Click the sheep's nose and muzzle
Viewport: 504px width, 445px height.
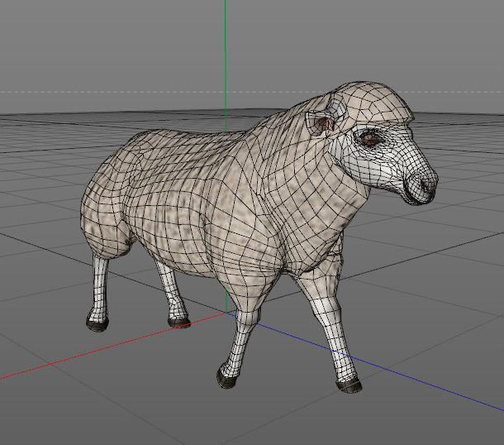click(x=421, y=185)
